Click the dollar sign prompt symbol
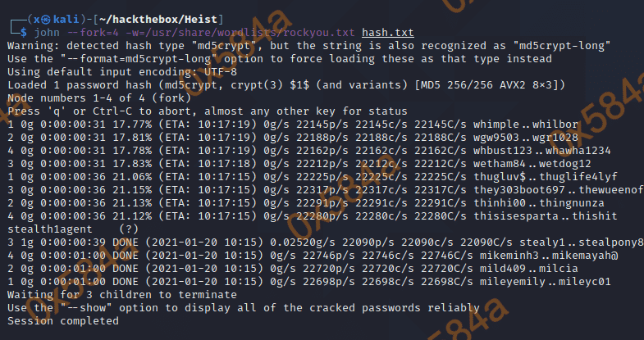Viewport: 644px width, 340px height. [x=23, y=32]
